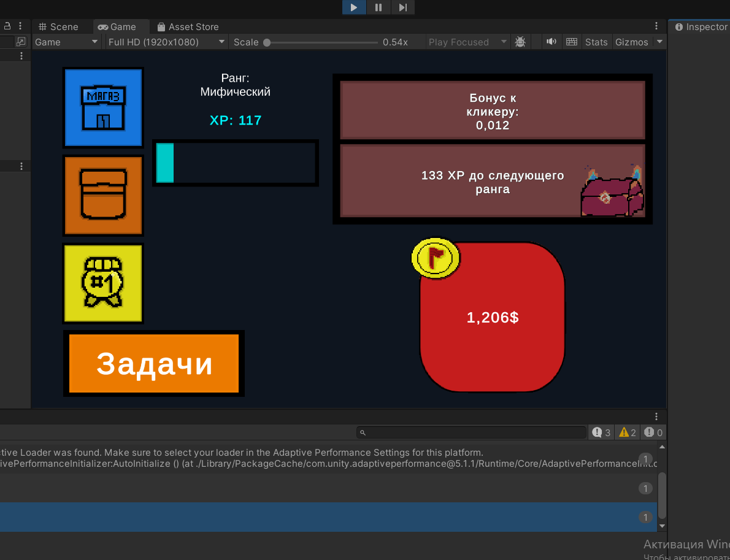The height and width of the screenshot is (560, 730).
Task: Open the Game view three-dot menu
Action: pyautogui.click(x=656, y=26)
